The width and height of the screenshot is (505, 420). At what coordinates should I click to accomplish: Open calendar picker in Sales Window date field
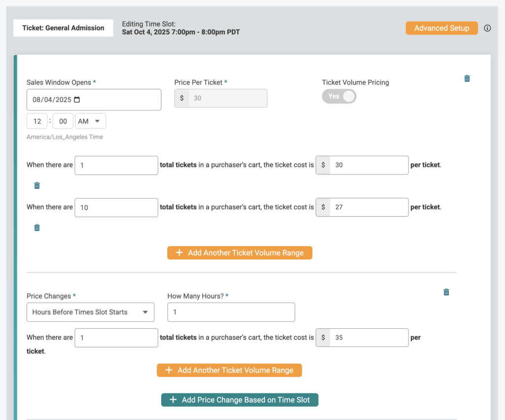click(x=76, y=100)
